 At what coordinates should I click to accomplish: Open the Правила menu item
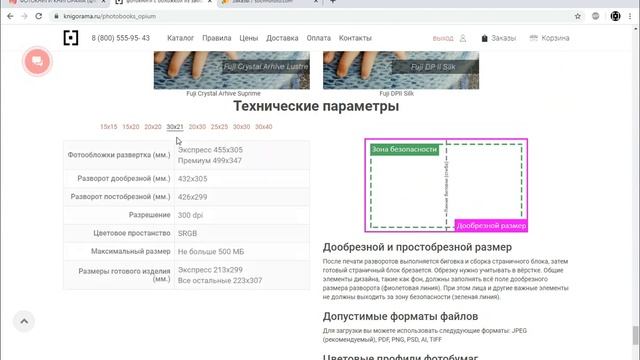217,38
